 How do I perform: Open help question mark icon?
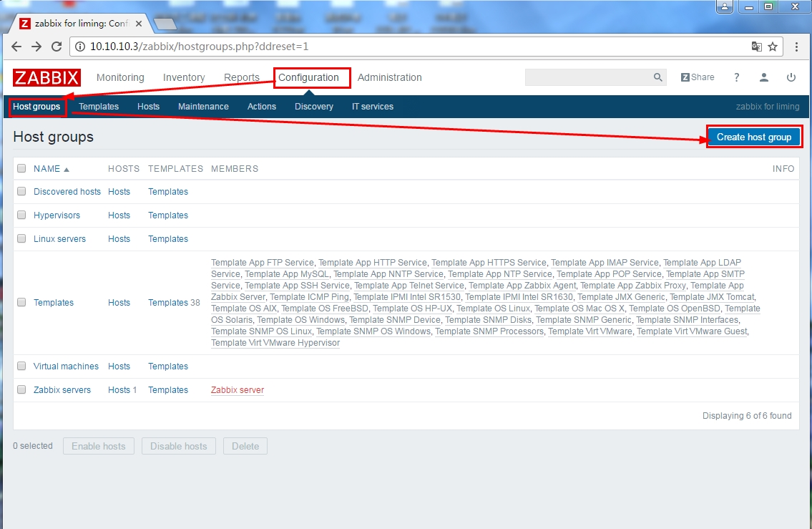coord(736,77)
